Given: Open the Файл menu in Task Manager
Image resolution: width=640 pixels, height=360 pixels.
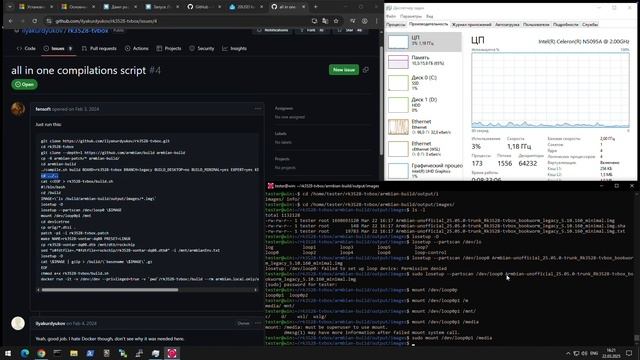Looking at the screenshot, I should point(391,16).
